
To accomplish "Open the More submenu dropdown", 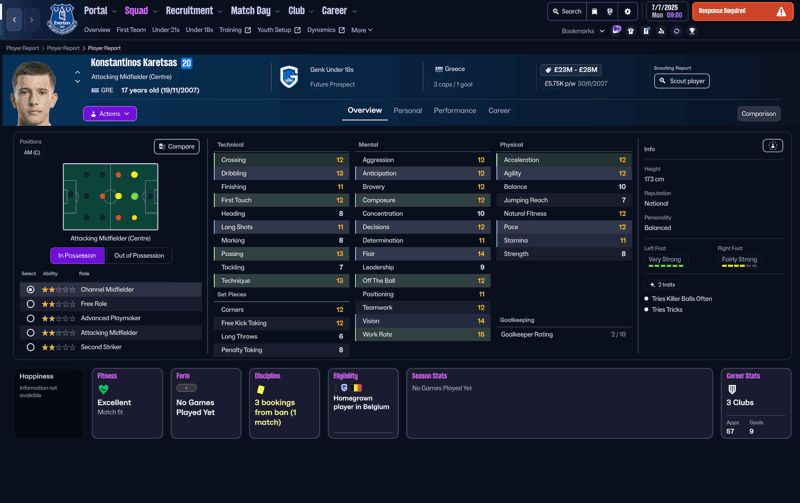I will pyautogui.click(x=362, y=30).
